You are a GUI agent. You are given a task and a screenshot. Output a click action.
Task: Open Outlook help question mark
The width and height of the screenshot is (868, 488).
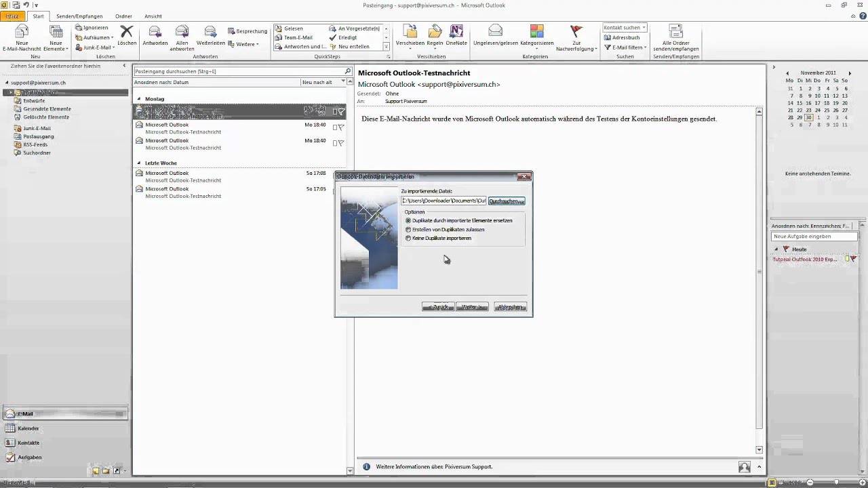[863, 16]
